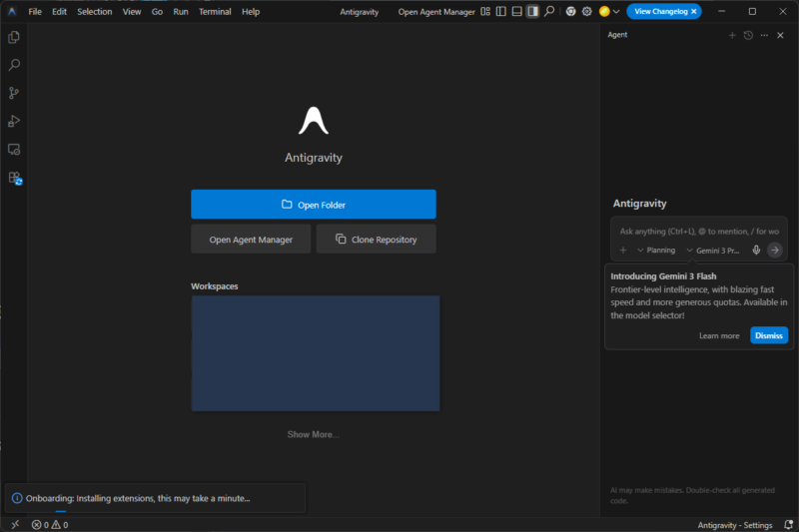
Task: Open the Selection menu
Action: (95, 12)
